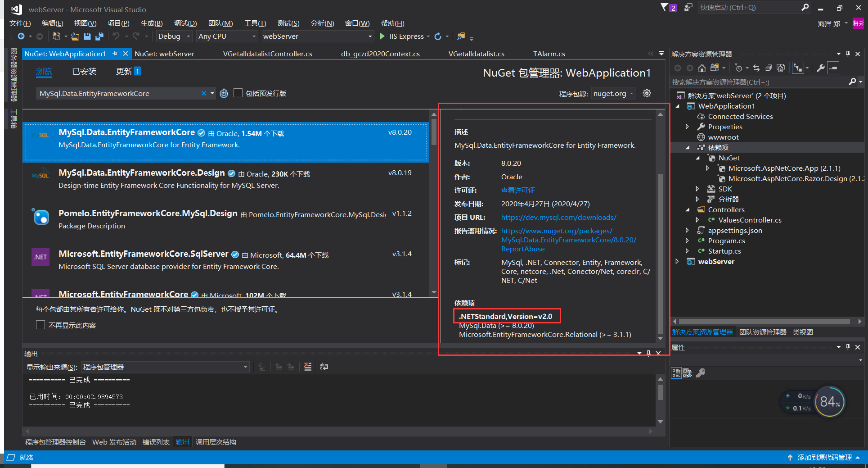Image resolution: width=868 pixels, height=468 pixels.
Task: Save the current file with the disk icon
Action: (x=87, y=36)
